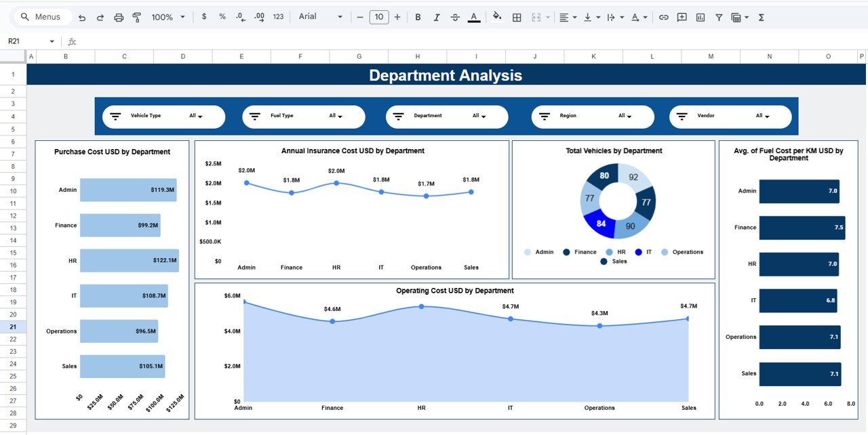Toggle strikethrough formatting
The height and width of the screenshot is (435, 868).
click(454, 18)
